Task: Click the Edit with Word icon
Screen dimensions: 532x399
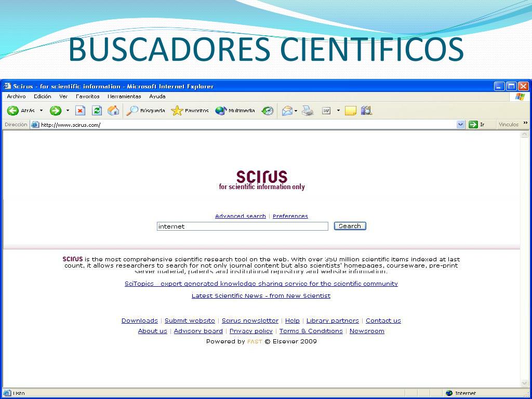Action: pos(326,111)
